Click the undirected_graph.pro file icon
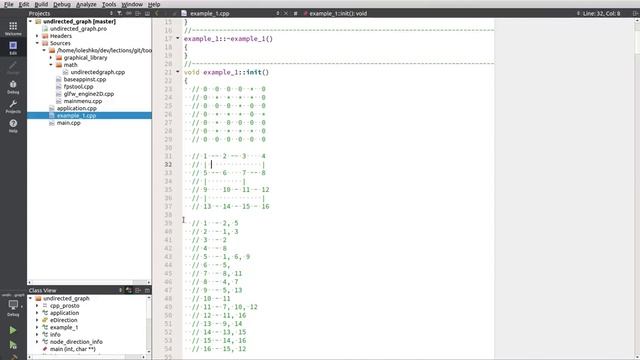The width and height of the screenshot is (640, 360). (x=45, y=29)
